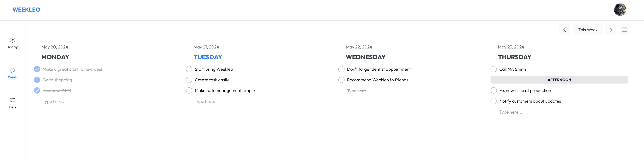Click 'Type here...' field under Monday
Screen dimensions: 644x158
point(54,102)
